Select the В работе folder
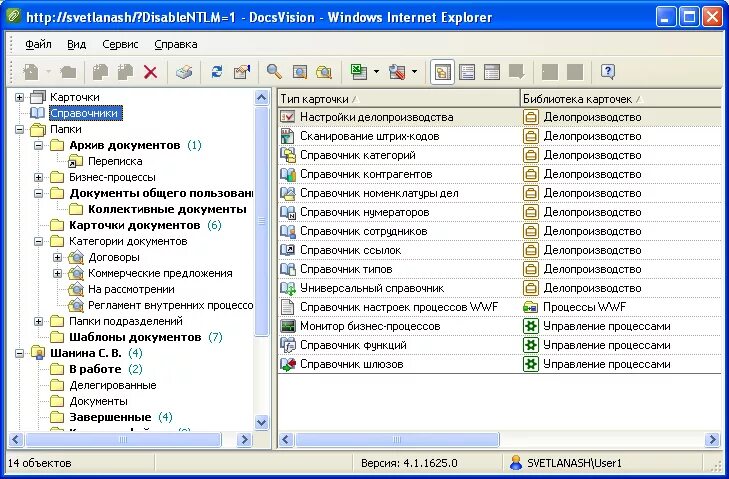729x479 pixels. coord(95,369)
